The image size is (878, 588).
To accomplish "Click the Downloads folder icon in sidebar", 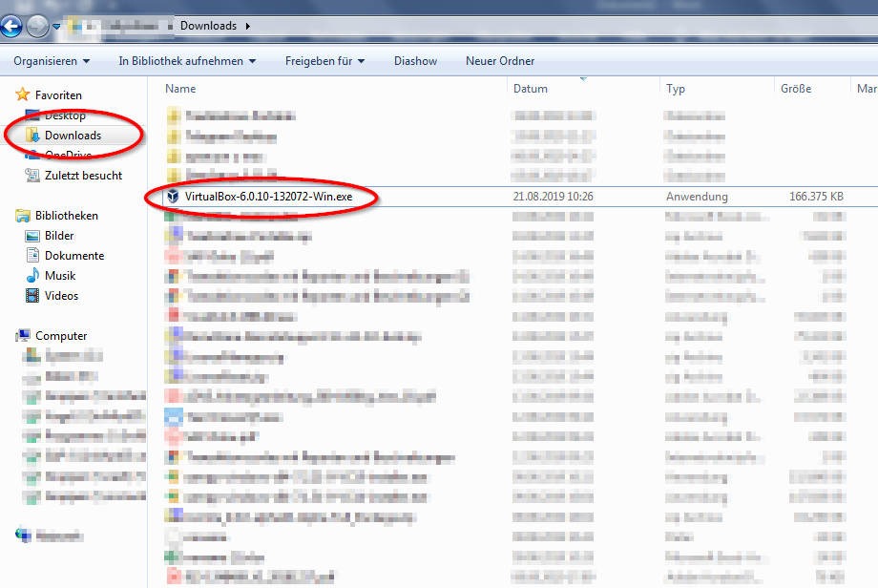I will [32, 136].
